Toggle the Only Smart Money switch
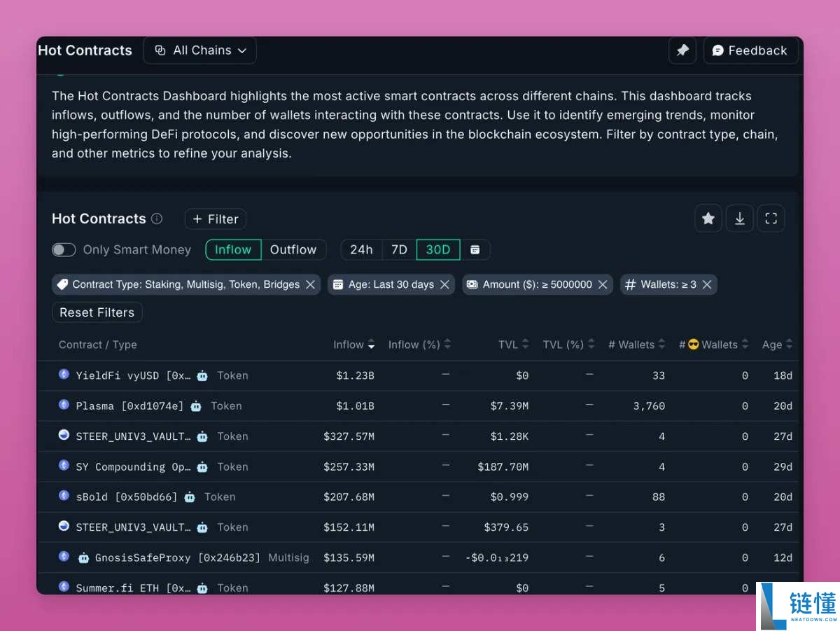840x631 pixels. 64,250
